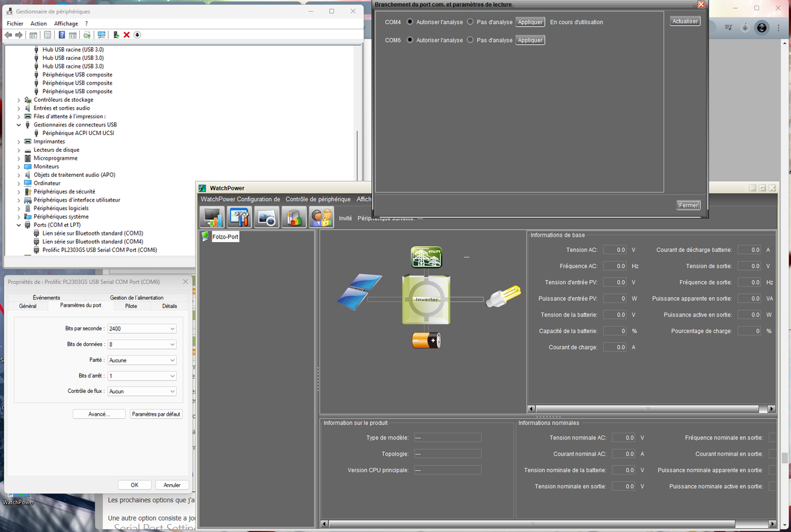Click the Tension AC value field

click(615, 250)
